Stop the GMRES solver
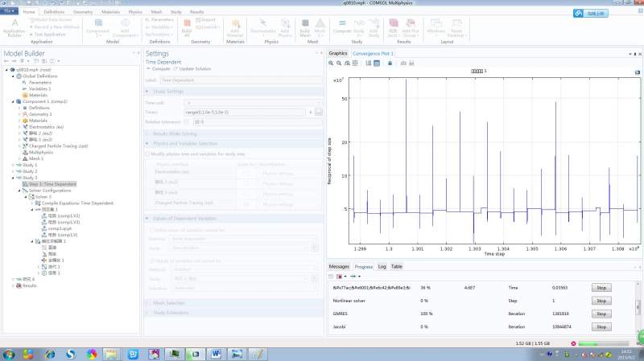 [600, 314]
